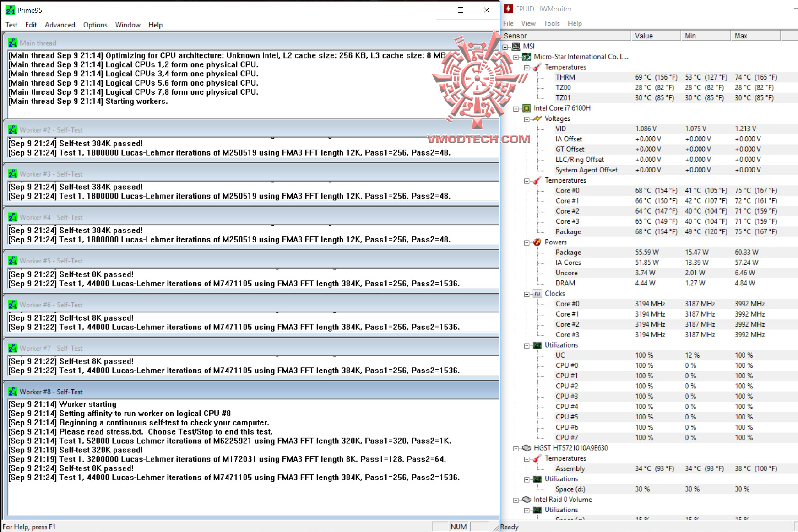Open the View menu in HWMonitor
Image resolution: width=798 pixels, height=532 pixels.
(528, 23)
